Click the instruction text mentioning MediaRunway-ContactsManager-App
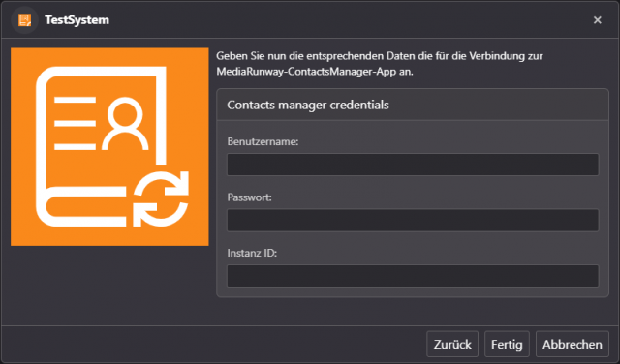The width and height of the screenshot is (620, 364). [x=379, y=64]
